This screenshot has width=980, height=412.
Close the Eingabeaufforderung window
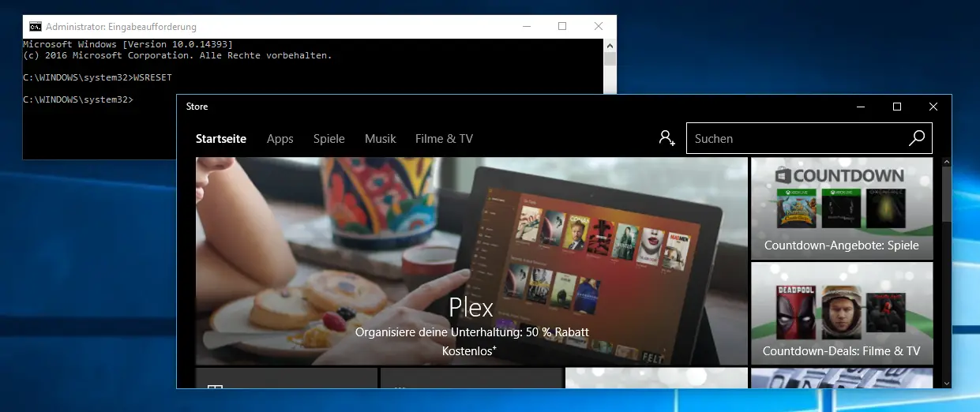click(598, 27)
